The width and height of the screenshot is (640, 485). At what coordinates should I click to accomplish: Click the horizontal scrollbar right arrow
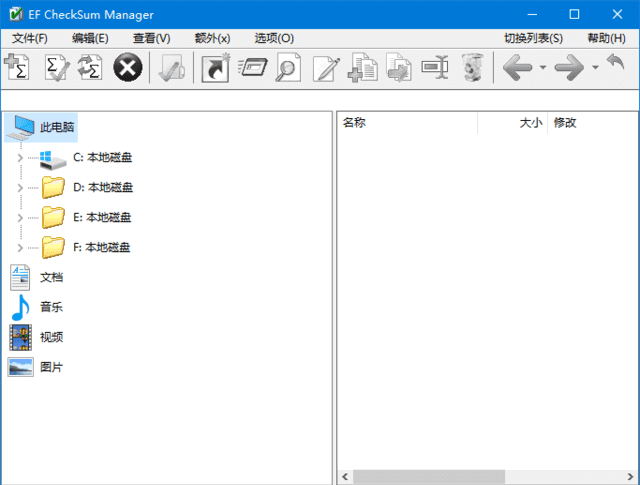(631, 477)
